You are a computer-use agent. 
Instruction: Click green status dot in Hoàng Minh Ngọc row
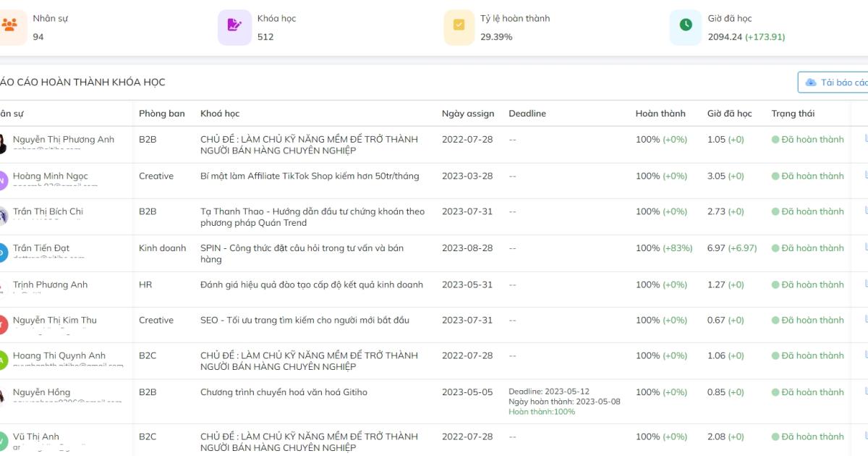(775, 176)
